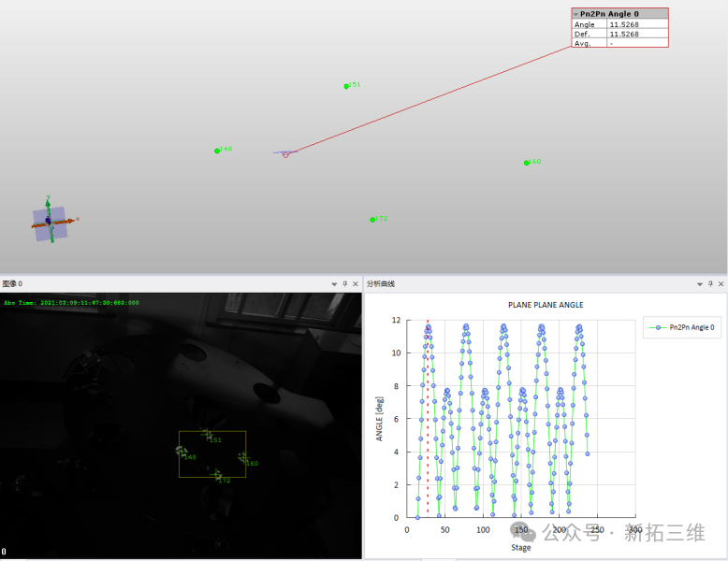
Task: Open the 图像 0 panel dropdown menu
Action: pos(334,284)
